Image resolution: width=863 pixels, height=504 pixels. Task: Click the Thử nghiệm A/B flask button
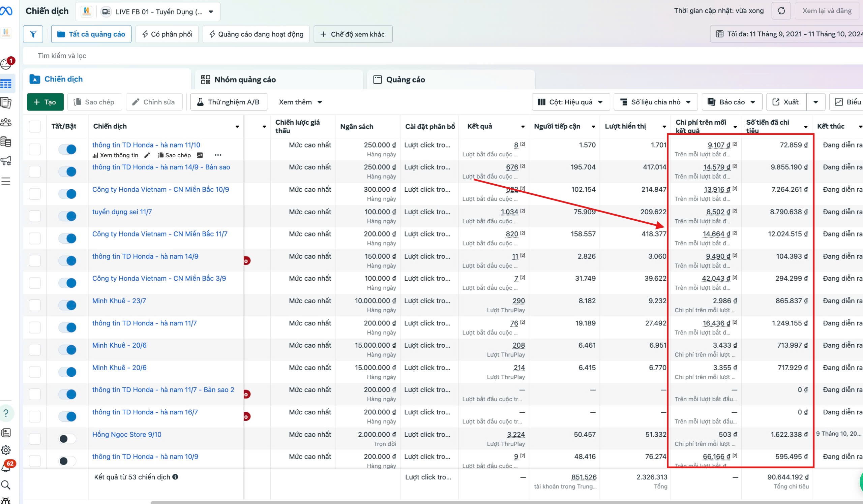point(229,102)
